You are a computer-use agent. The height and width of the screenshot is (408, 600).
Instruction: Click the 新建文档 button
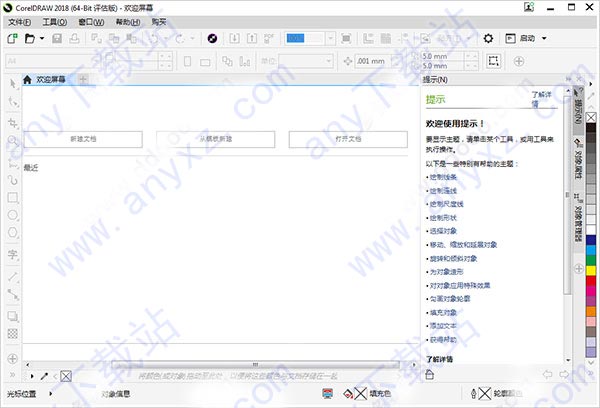coord(83,139)
